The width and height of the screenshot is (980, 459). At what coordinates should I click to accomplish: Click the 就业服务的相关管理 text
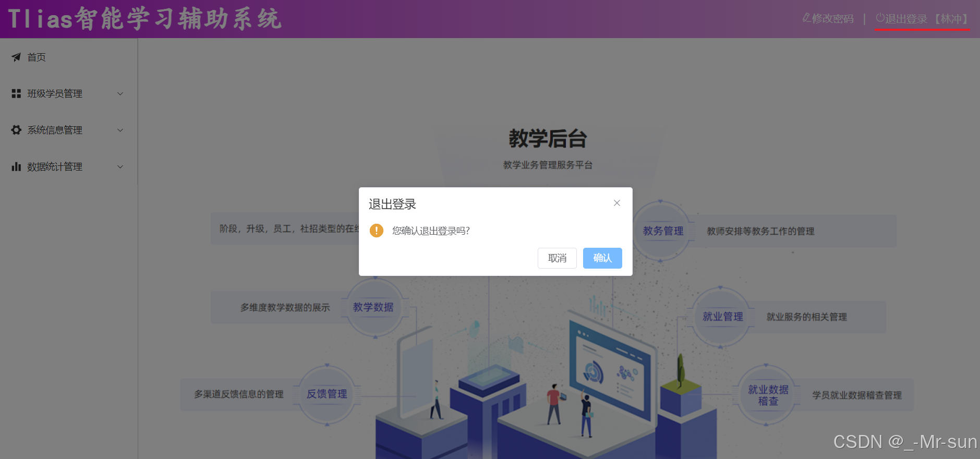(806, 317)
